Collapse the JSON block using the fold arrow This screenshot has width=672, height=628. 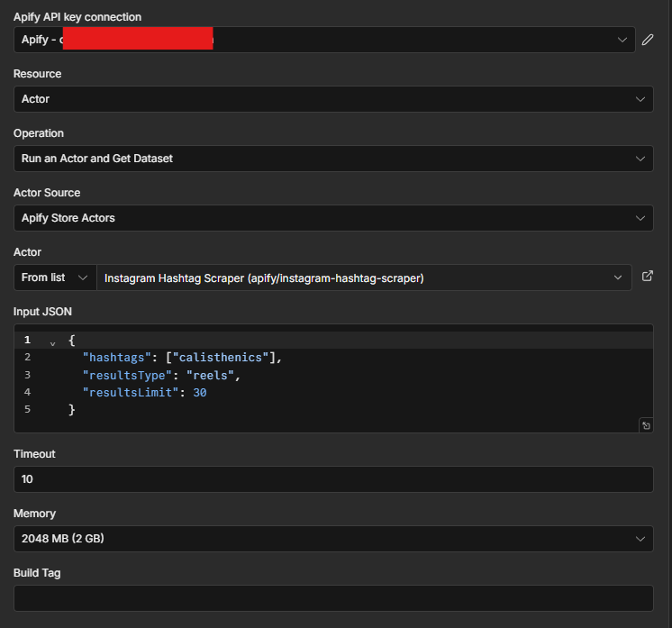(x=52, y=341)
